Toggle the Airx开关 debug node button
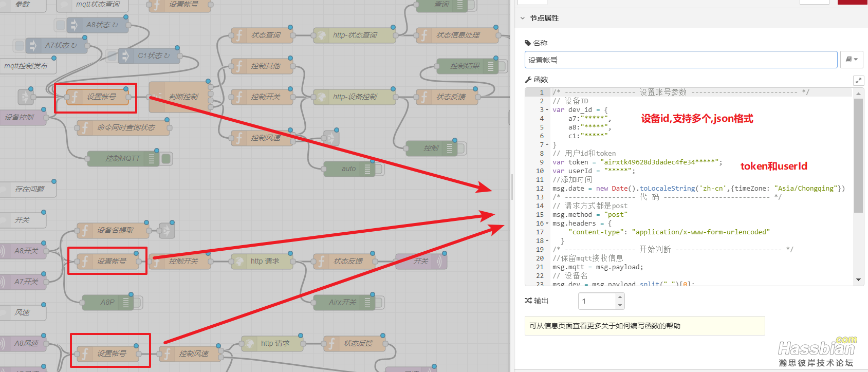The image size is (868, 372). (379, 303)
